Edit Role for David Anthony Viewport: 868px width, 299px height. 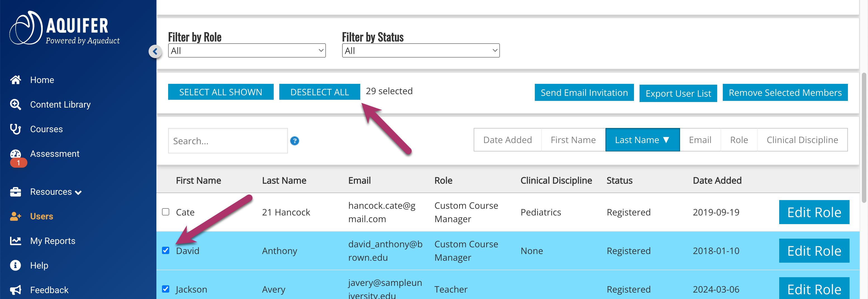tap(814, 251)
